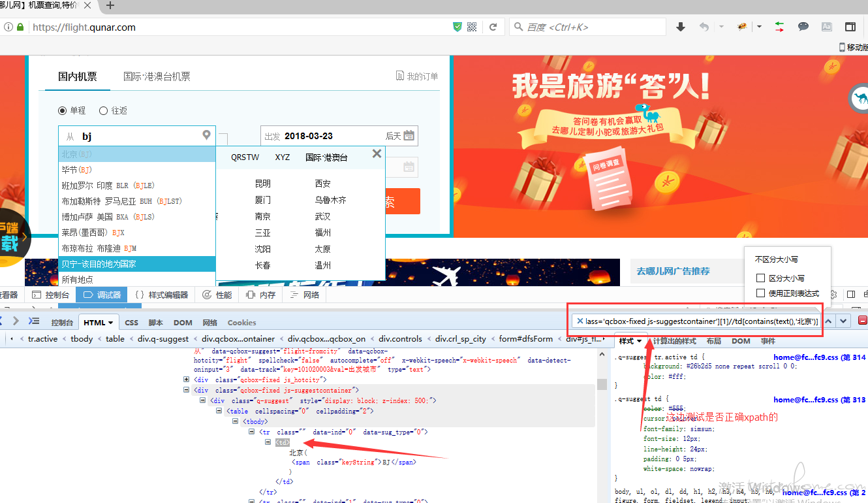Image resolution: width=868 pixels, height=503 pixels.
Task: Open the undo history dropdown arrow
Action: [x=721, y=27]
